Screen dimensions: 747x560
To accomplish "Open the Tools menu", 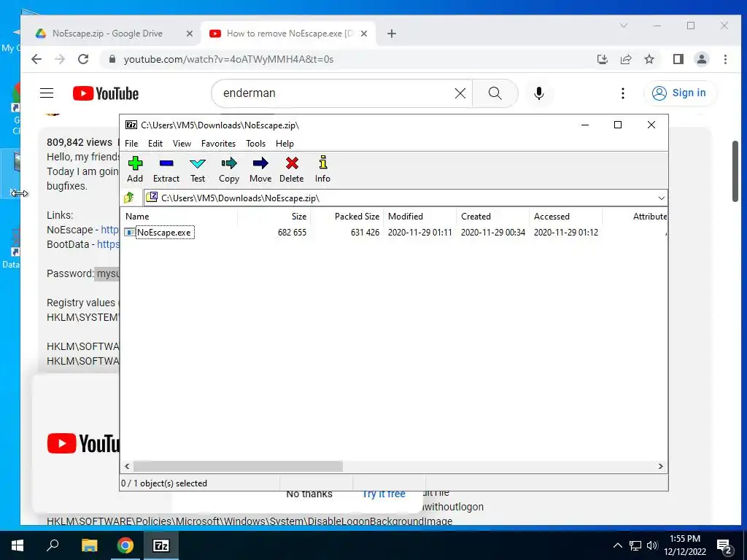I will pos(256,144).
